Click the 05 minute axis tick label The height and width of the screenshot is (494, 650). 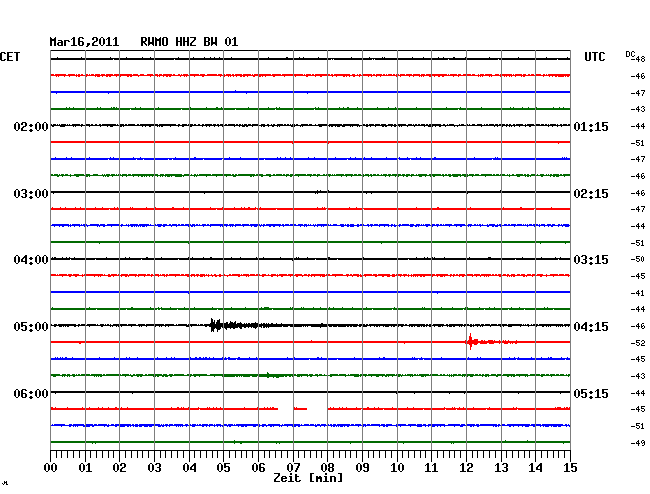(x=223, y=468)
